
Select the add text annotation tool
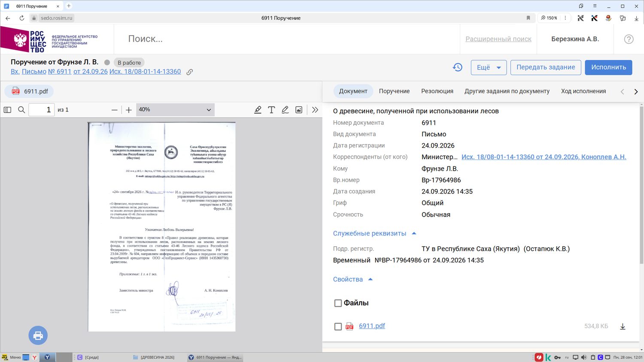pyautogui.click(x=271, y=110)
